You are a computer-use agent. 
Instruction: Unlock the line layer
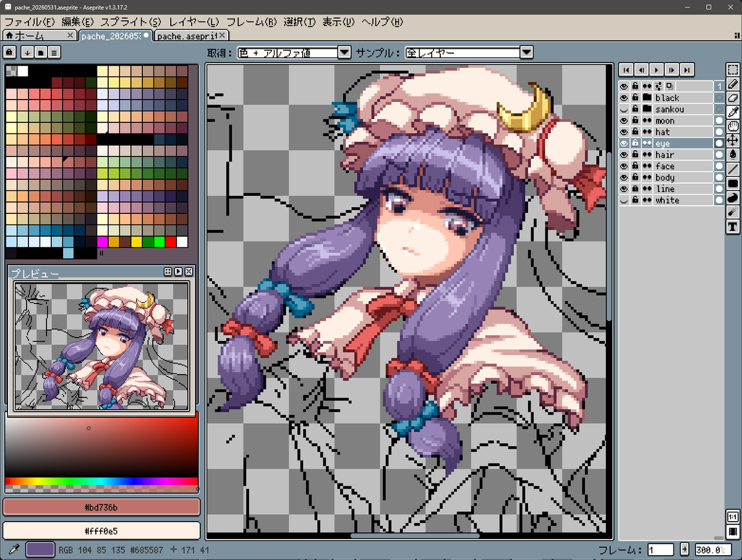tap(635, 189)
